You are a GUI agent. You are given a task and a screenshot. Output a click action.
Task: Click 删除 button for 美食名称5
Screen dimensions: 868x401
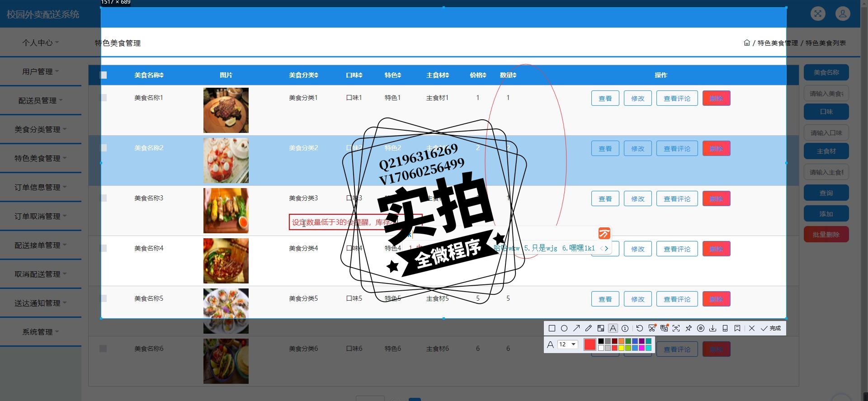(717, 299)
